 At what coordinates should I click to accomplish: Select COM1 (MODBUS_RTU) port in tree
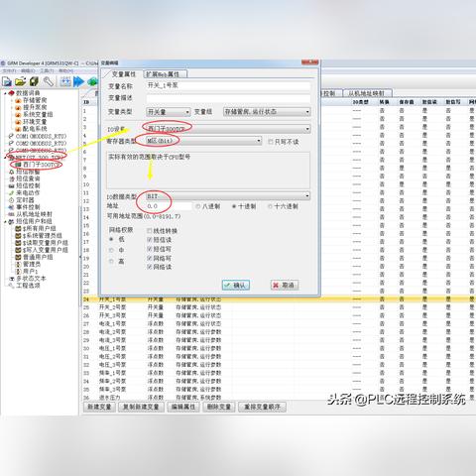38,136
